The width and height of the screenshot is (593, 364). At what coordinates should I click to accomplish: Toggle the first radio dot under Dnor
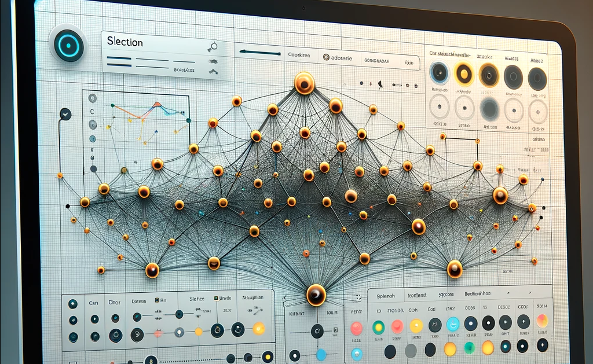(x=115, y=318)
